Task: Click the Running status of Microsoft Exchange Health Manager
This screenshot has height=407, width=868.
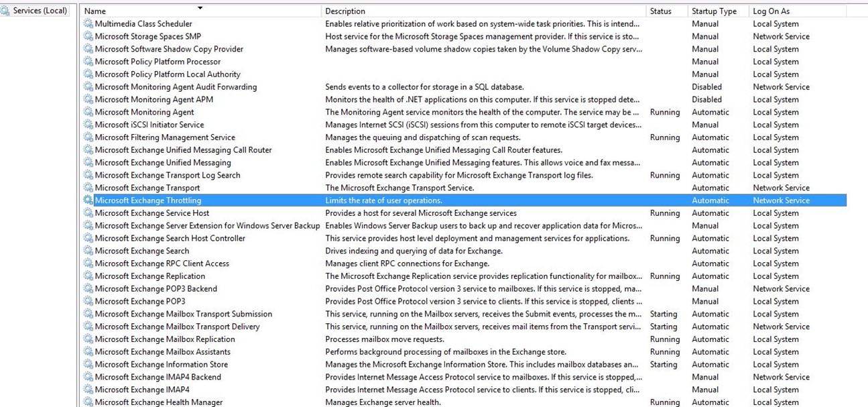Action: [x=665, y=402]
